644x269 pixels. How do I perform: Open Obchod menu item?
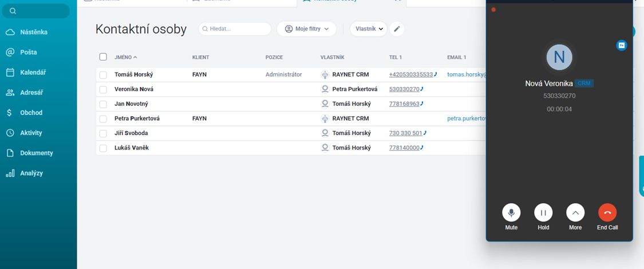[31, 113]
